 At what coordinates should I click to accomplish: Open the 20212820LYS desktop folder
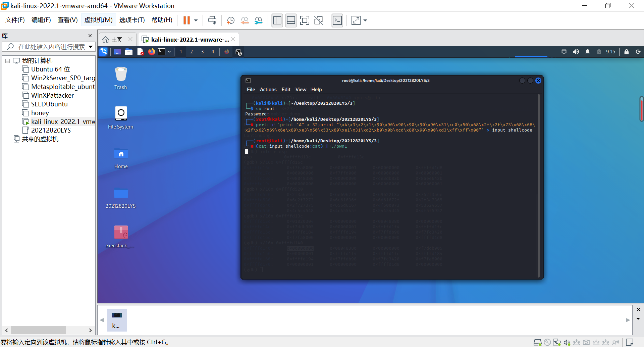tap(121, 197)
